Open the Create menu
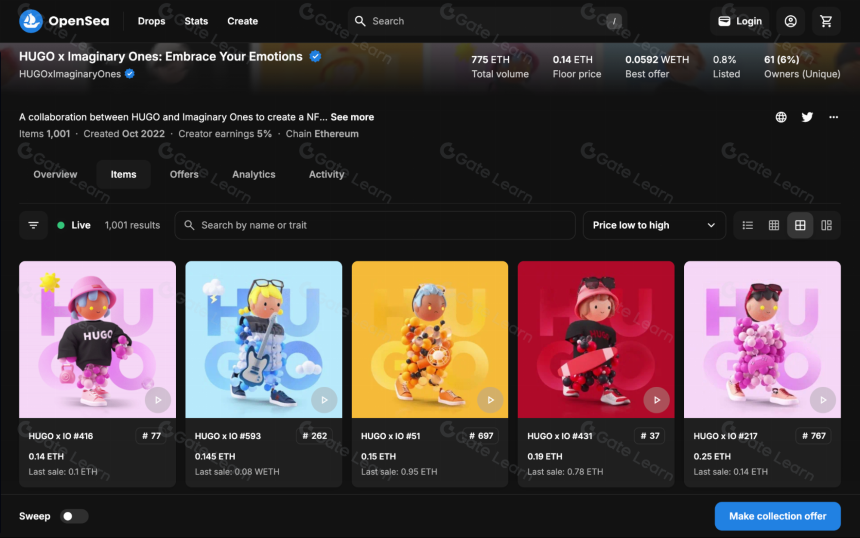The width and height of the screenshot is (860, 538). coord(242,21)
